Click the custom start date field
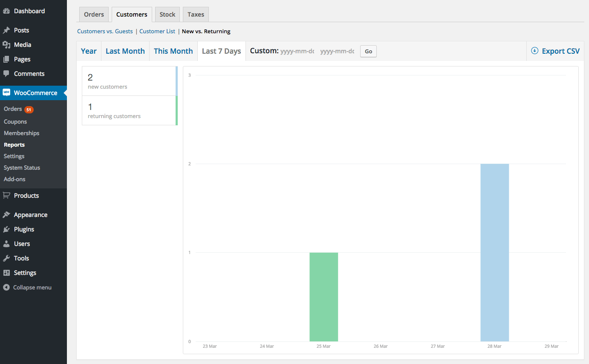The width and height of the screenshot is (589, 364). [x=297, y=51]
